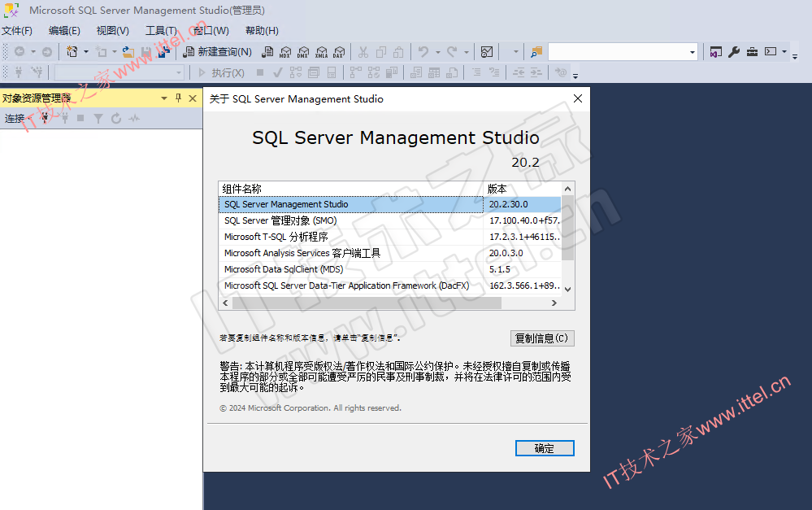Click Database Engine Query icon beside MDX

267,52
